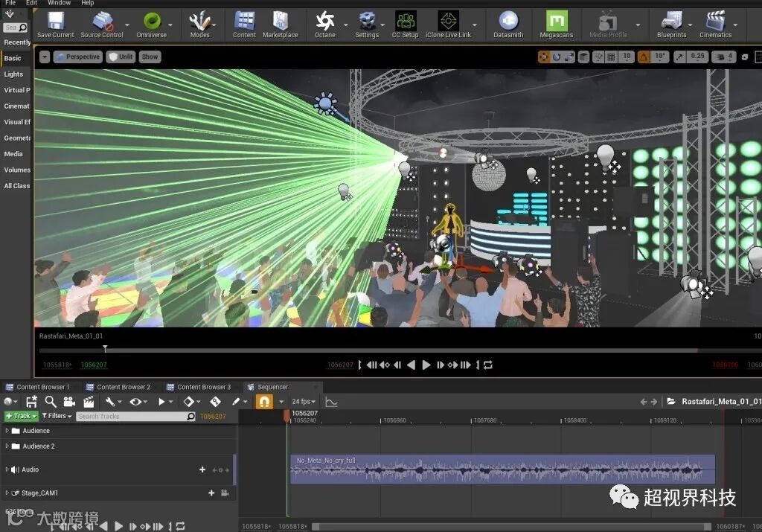Click Save Current in the toolbar
This screenshot has height=532, width=762.
click(x=55, y=25)
